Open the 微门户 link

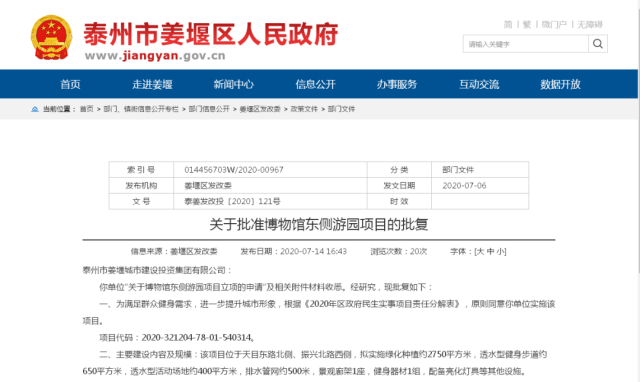554,24
